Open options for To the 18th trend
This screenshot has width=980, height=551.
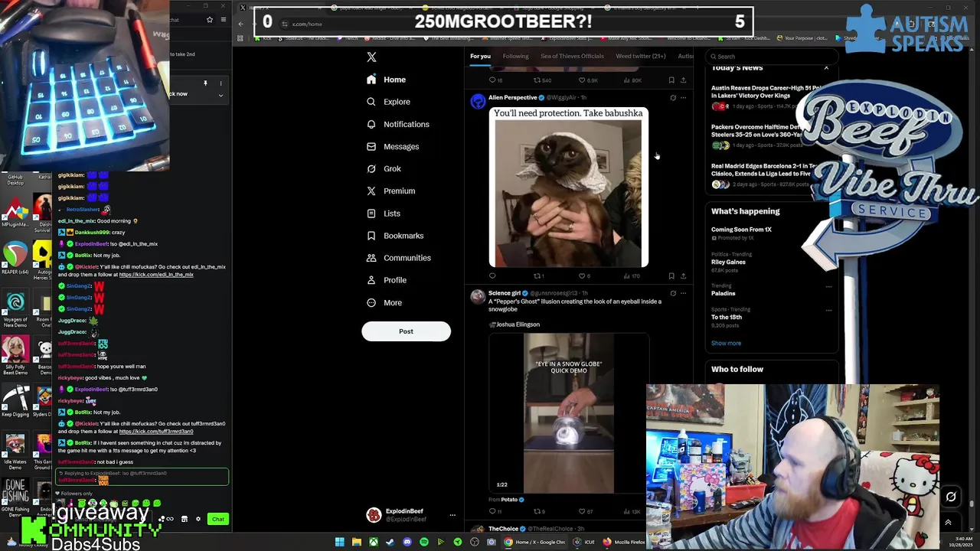[828, 311]
